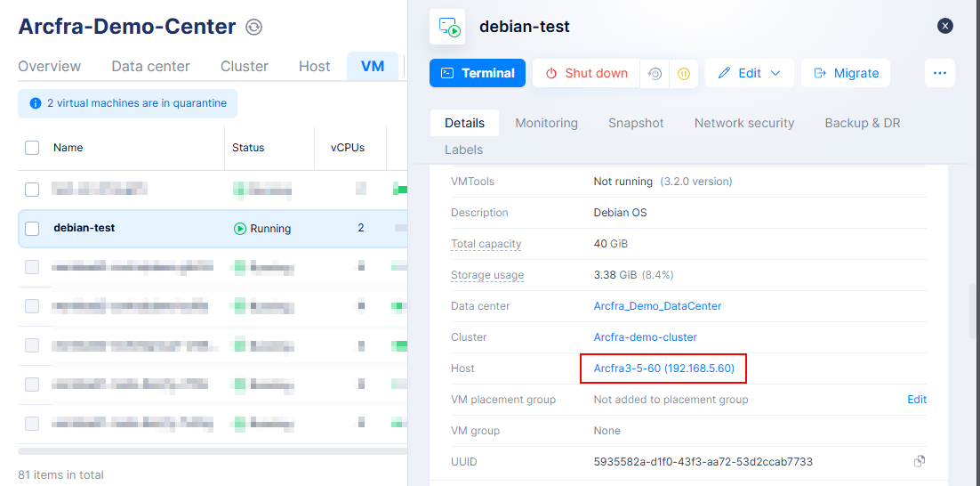Toggle the select-all checkbox in table header
The height and width of the screenshot is (486, 980).
pos(32,148)
